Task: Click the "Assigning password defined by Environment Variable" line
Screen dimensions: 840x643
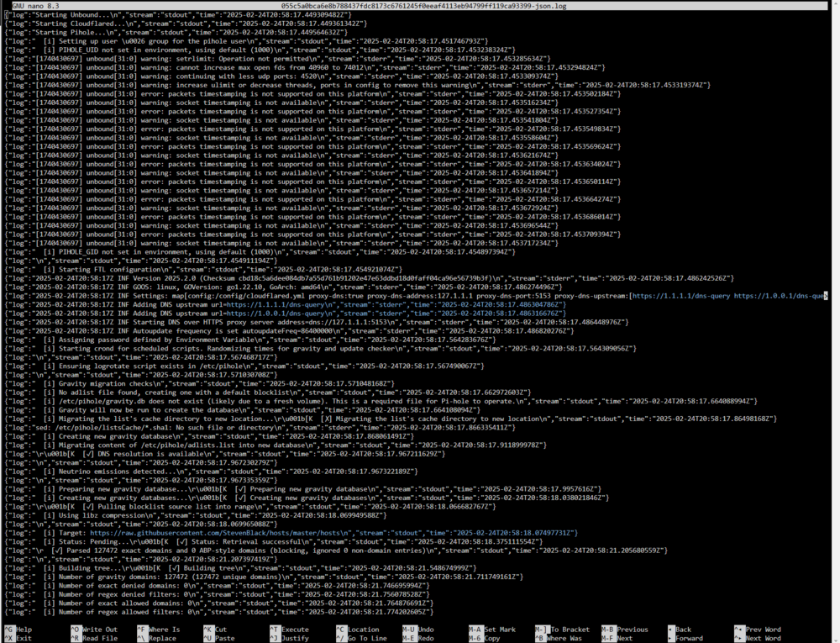Action: (x=250, y=340)
